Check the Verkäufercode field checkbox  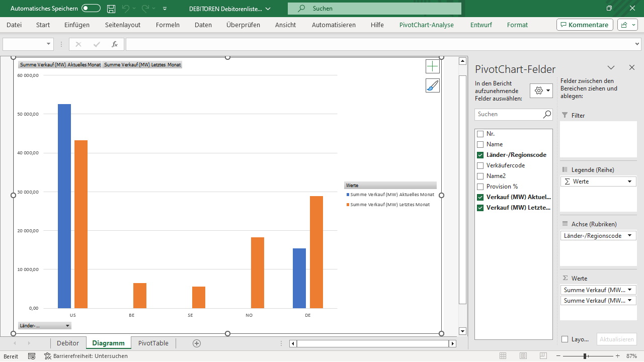click(480, 165)
